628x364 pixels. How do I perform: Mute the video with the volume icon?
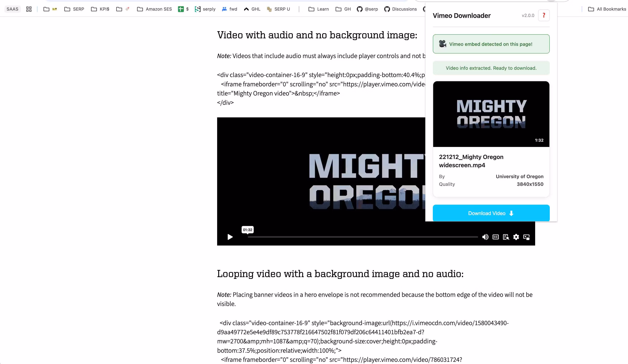coord(485,237)
